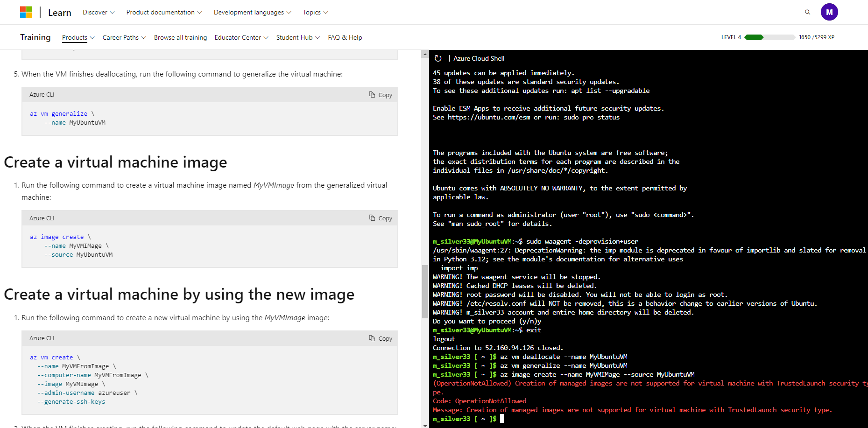The height and width of the screenshot is (428, 868).
Task: Click the LEVEL 4 XP progress bar
Action: [x=769, y=37]
